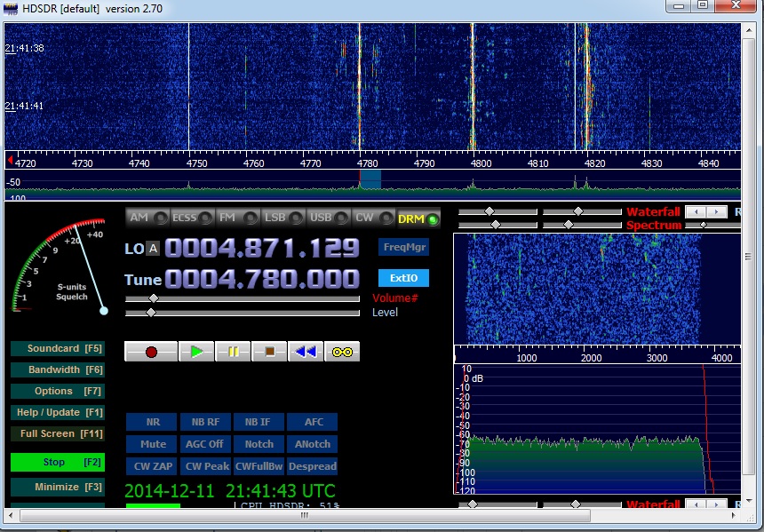Toggle CW Peak filter
This screenshot has height=532, width=764.
pos(205,466)
